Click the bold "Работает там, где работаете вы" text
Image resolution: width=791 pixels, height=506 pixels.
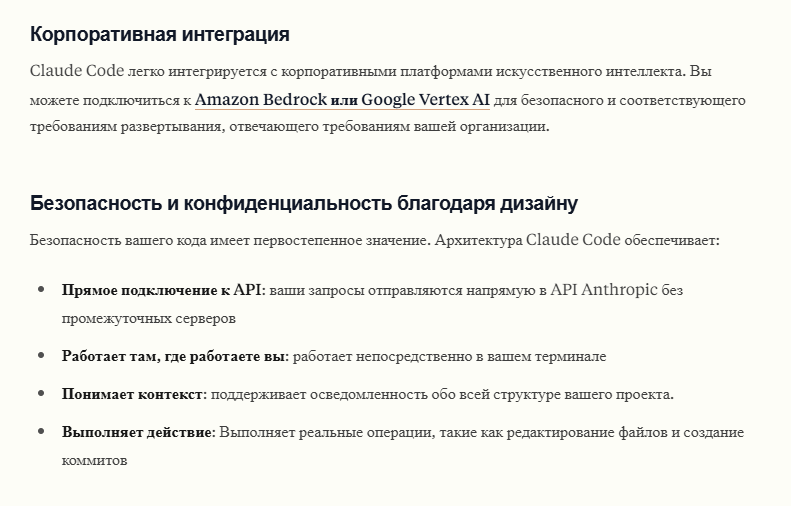pyautogui.click(x=175, y=356)
